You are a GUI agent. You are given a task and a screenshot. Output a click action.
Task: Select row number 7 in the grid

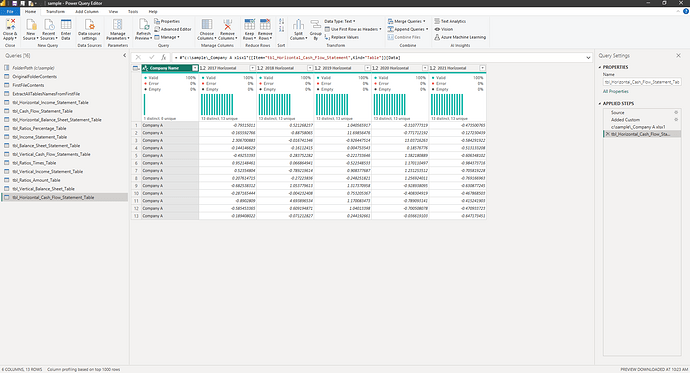pos(136,171)
